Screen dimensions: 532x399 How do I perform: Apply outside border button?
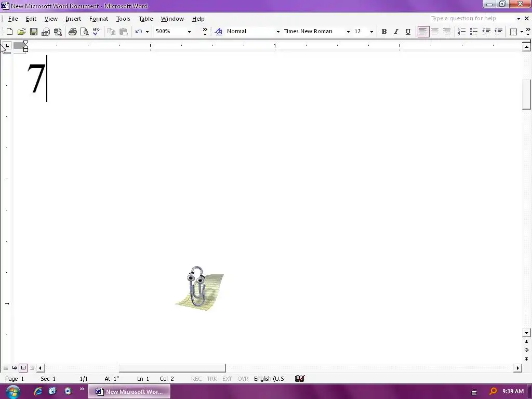[513, 32]
